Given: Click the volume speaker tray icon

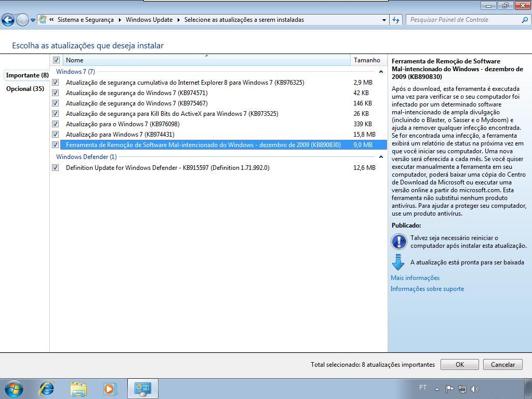Looking at the screenshot, I should click(475, 389).
